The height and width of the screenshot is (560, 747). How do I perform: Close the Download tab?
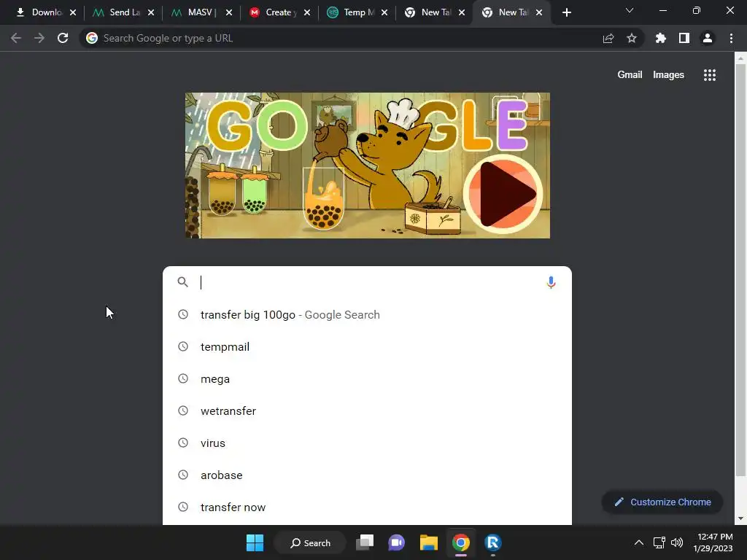pos(73,12)
